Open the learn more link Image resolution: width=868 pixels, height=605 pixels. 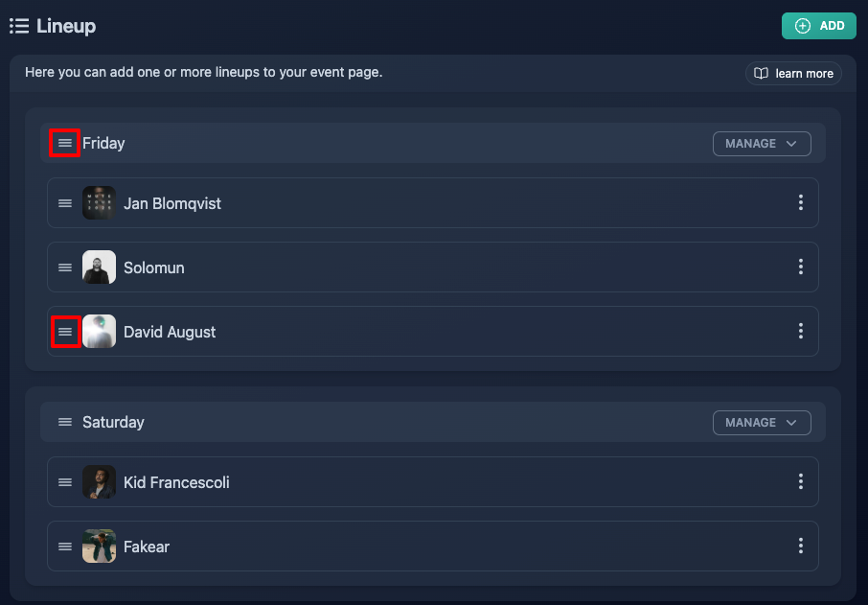click(x=793, y=73)
